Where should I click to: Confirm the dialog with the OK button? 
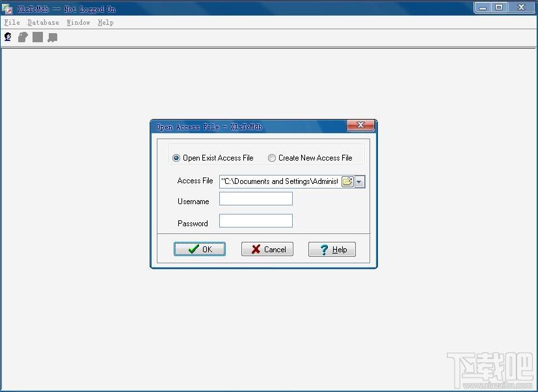pyautogui.click(x=199, y=249)
